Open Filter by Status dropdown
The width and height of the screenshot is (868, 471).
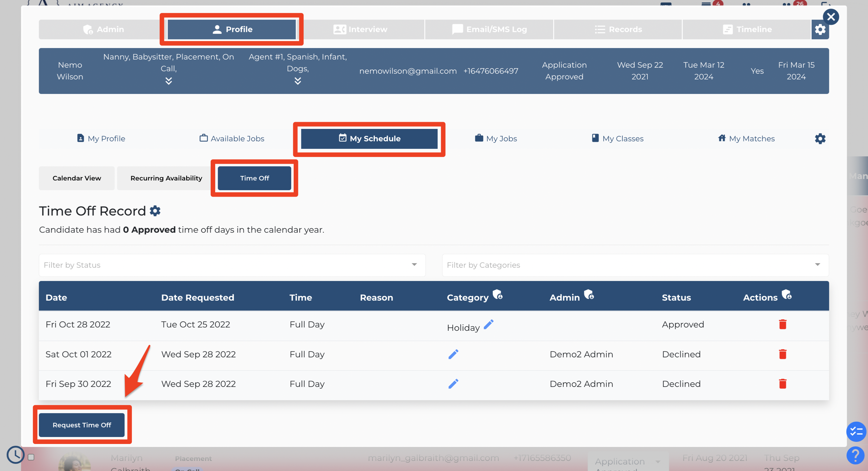(232, 265)
